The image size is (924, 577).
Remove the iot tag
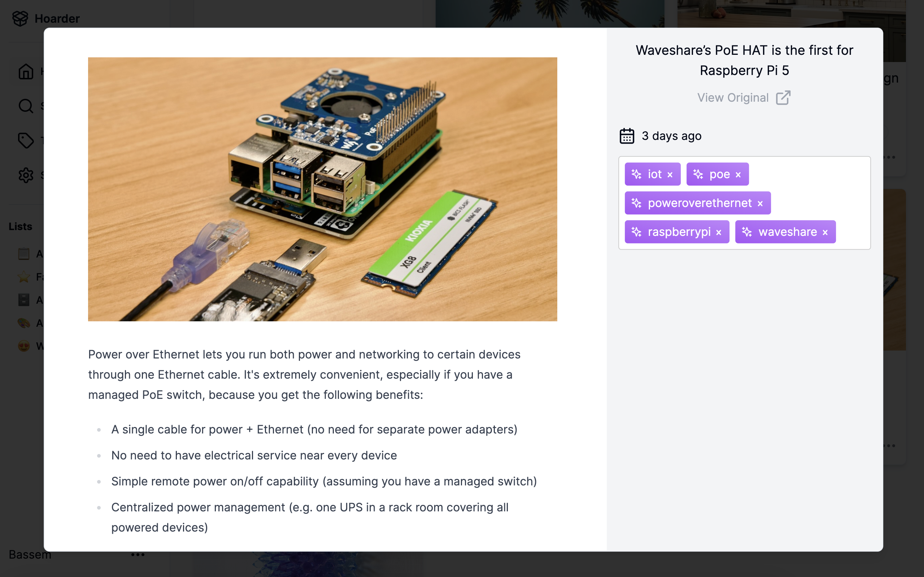tap(670, 175)
